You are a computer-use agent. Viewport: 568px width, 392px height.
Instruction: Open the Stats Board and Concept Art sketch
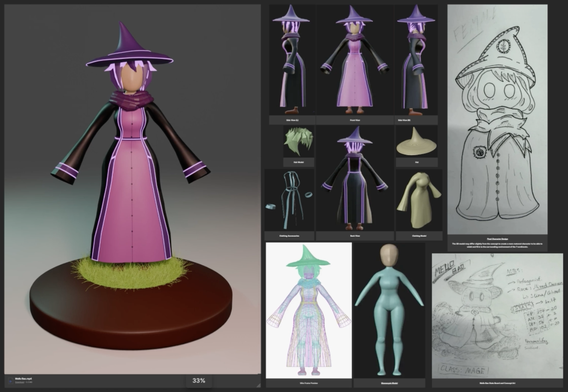497,316
